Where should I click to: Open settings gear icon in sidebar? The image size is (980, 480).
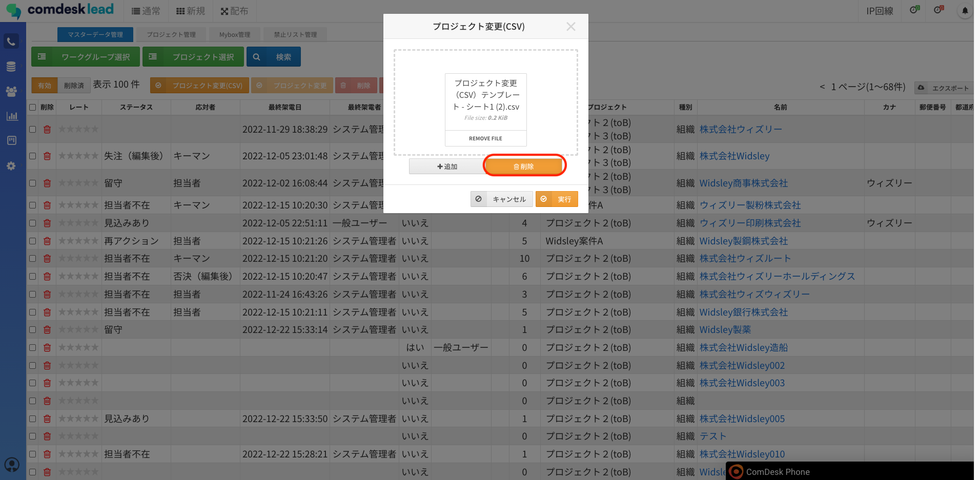[11, 166]
